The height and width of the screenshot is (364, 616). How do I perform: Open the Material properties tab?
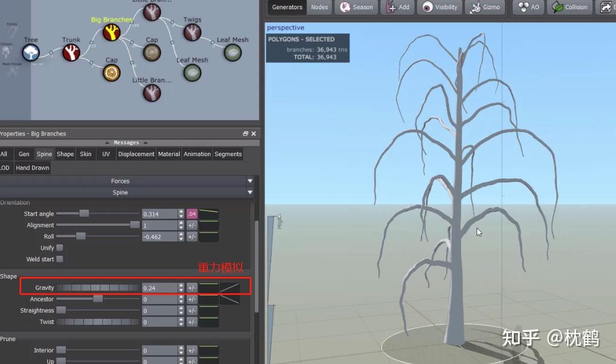169,154
